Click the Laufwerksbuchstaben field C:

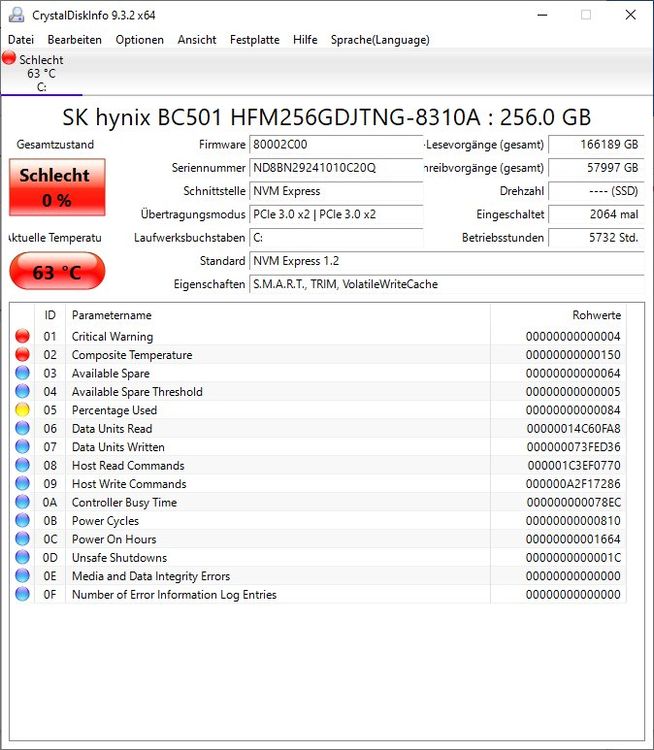pyautogui.click(x=336, y=238)
